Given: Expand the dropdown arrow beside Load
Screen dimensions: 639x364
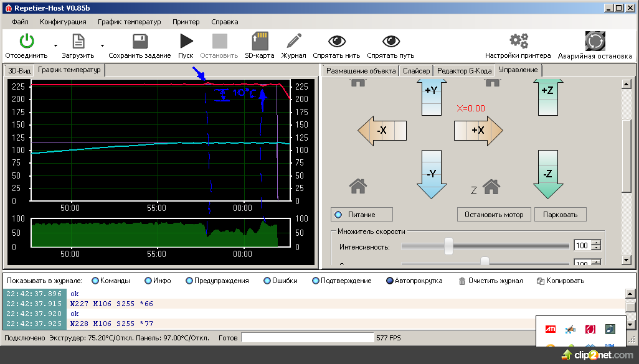Looking at the screenshot, I should point(102,45).
